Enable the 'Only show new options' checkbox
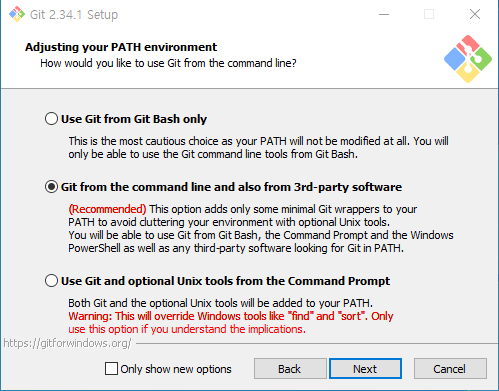This screenshot has height=391, width=499. point(111,369)
